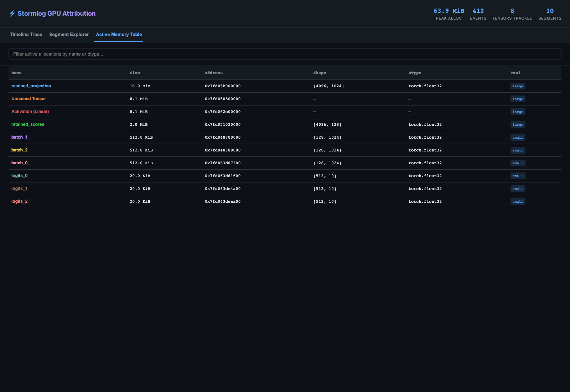Screen dimensions: 570x392
Task: Sort by the Pool column header
Action: pos(515,73)
